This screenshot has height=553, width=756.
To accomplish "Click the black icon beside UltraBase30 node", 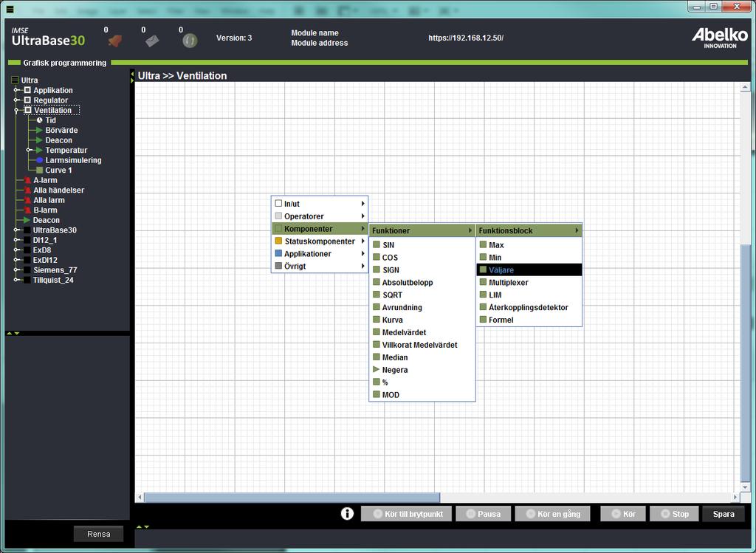I will (27, 230).
